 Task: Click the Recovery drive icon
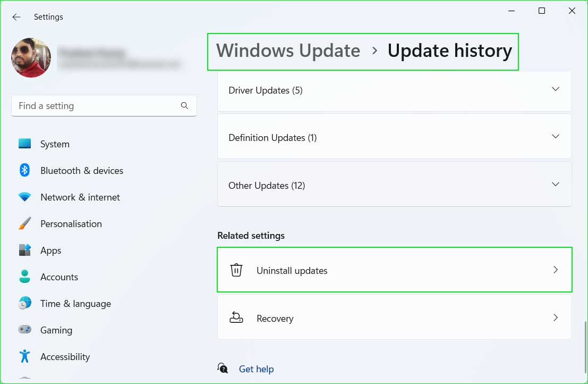[x=236, y=318]
